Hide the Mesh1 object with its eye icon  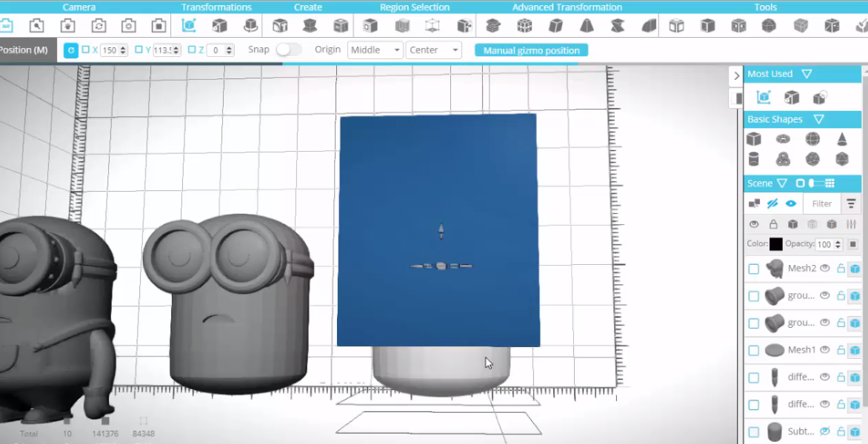(x=825, y=349)
